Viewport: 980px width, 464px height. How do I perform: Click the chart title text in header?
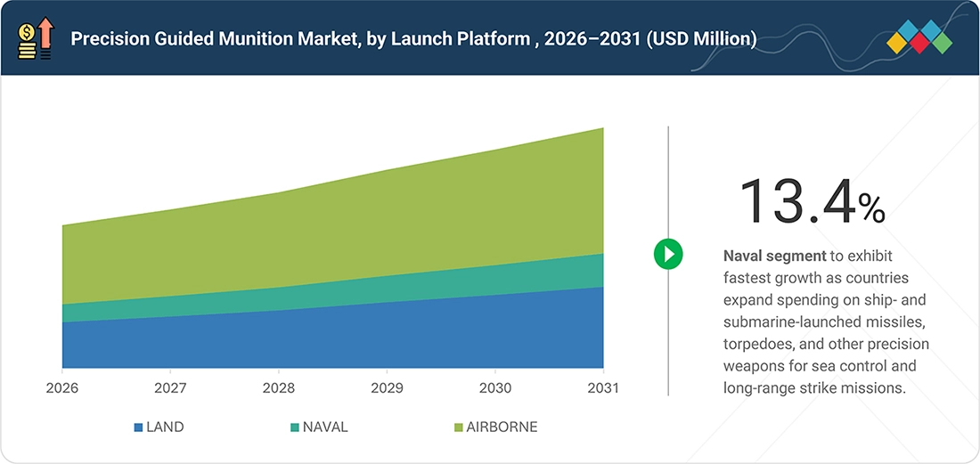tap(413, 39)
